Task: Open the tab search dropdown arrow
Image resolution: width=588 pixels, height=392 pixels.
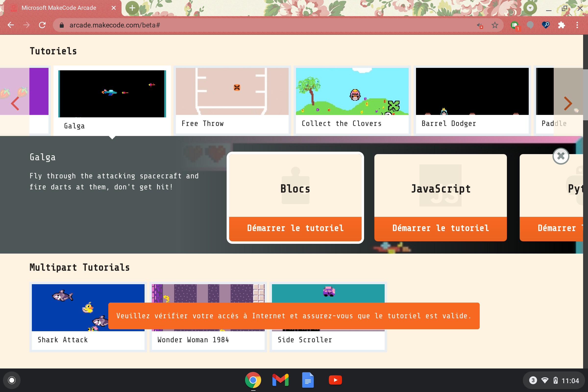Action: 530,8
